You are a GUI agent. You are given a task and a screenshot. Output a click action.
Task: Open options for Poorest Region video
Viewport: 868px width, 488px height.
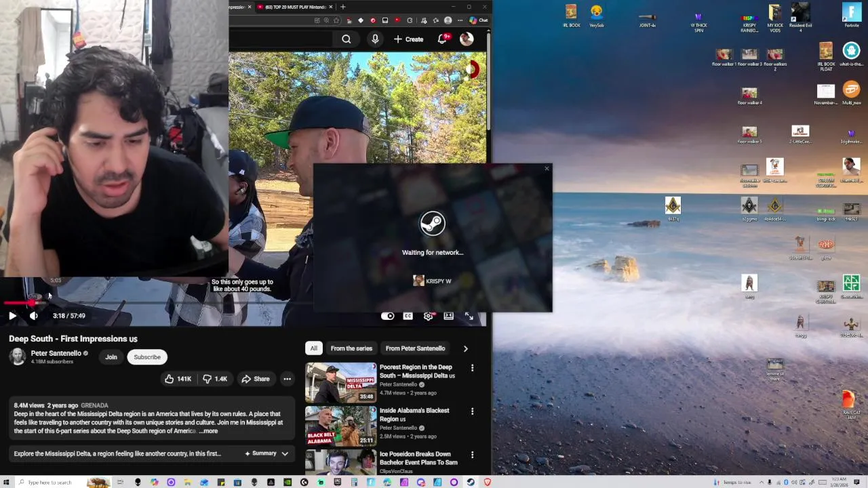pyautogui.click(x=472, y=368)
